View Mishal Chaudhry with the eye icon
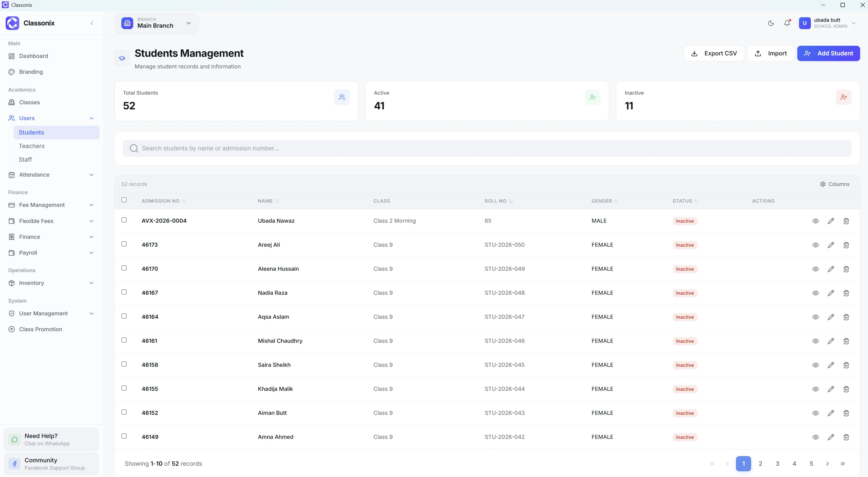 point(815,341)
